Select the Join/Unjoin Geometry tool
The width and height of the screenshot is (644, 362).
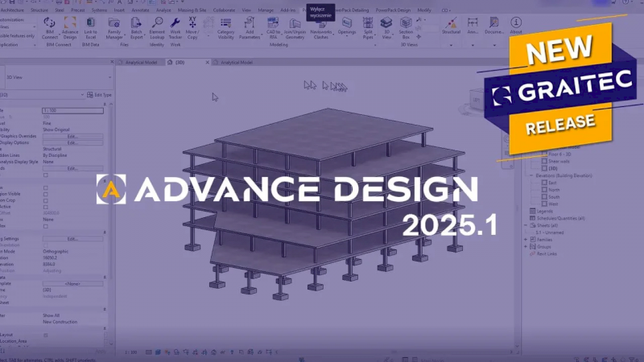295,28
